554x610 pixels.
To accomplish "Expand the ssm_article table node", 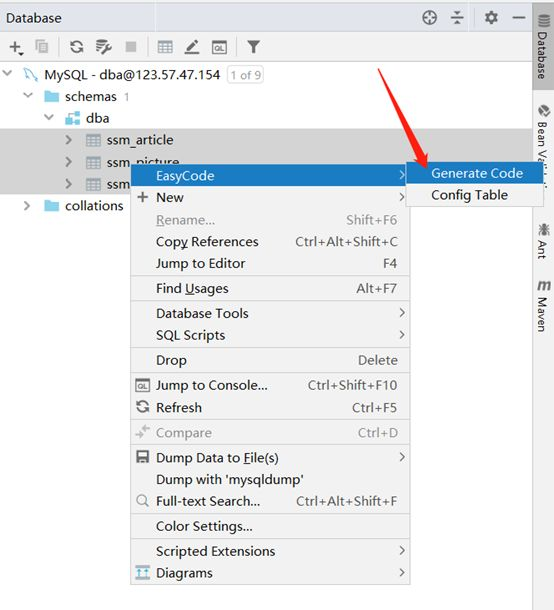I will (69, 140).
